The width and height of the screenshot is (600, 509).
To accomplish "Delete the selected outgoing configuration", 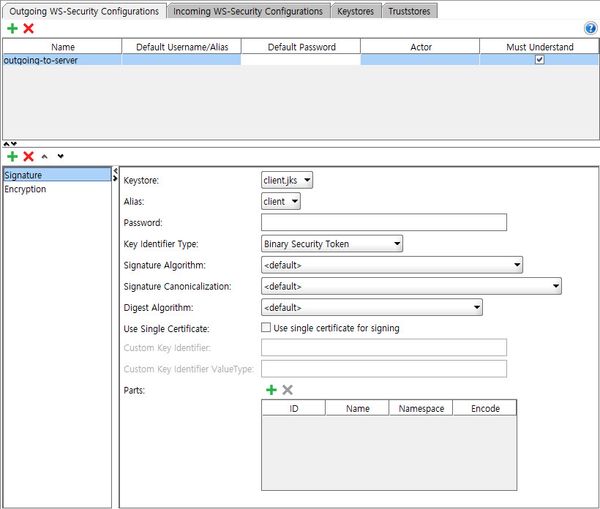I will coord(29,28).
